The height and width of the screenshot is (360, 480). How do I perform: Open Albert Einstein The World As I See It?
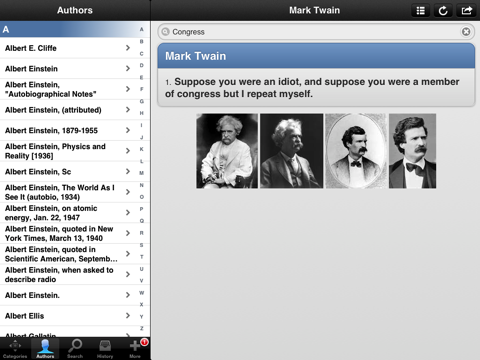(x=68, y=192)
